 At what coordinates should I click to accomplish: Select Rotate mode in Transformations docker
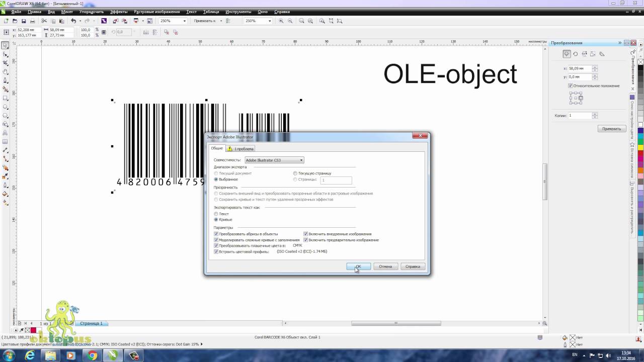coord(576,54)
